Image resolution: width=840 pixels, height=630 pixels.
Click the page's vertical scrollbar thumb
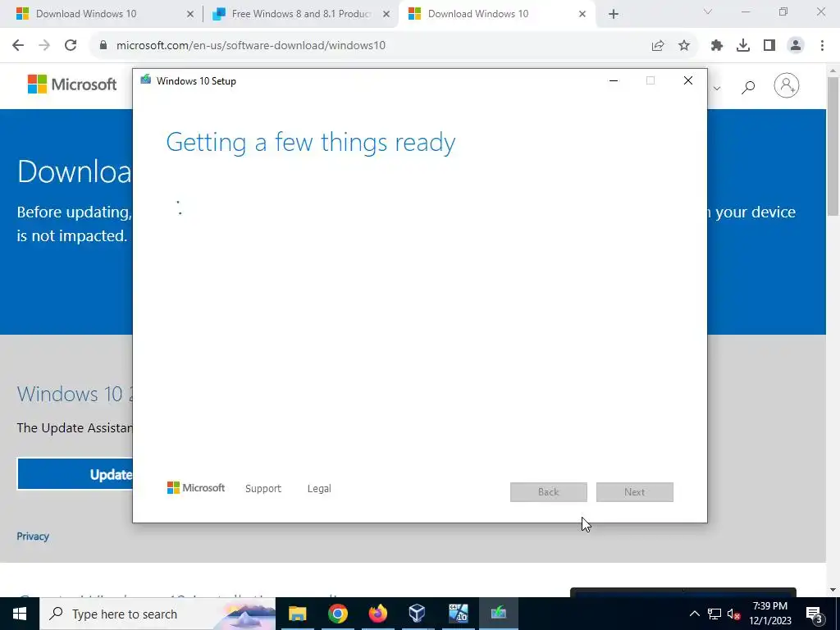pos(833,146)
